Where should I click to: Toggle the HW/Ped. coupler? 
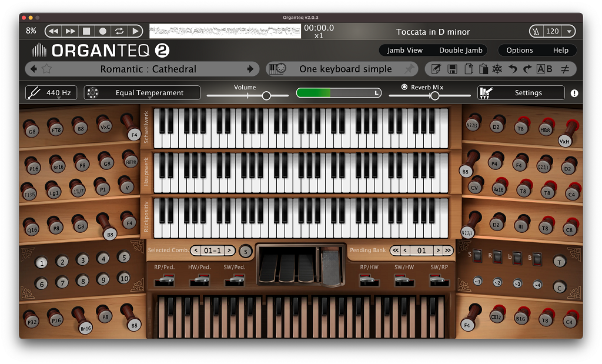(x=199, y=280)
